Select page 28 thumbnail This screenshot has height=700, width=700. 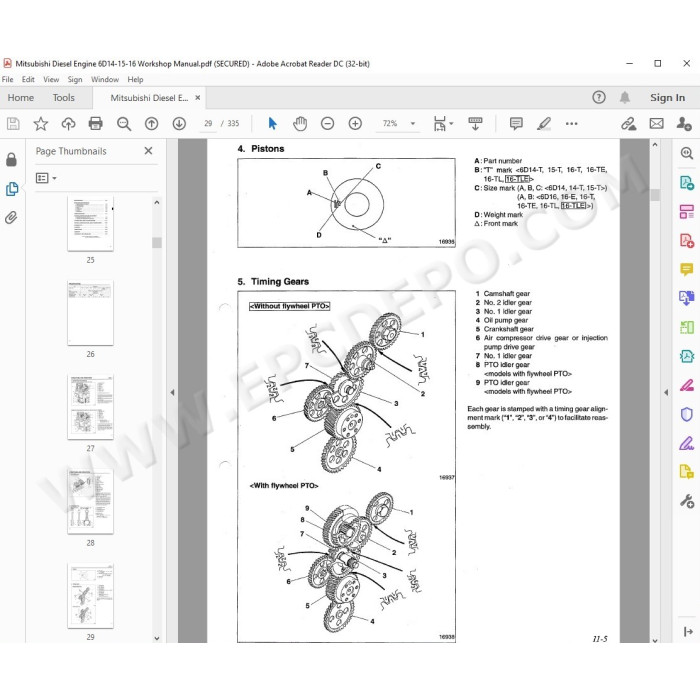coord(91,501)
